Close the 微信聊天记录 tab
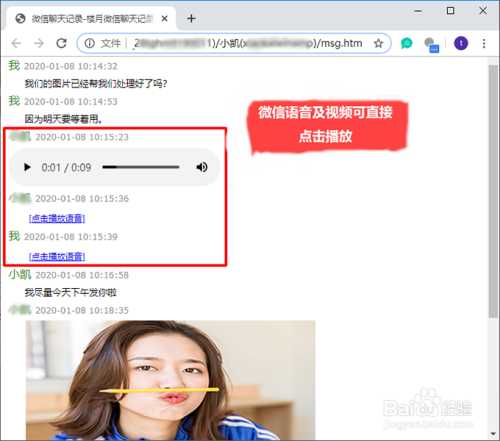The image size is (500, 441). pyautogui.click(x=164, y=19)
